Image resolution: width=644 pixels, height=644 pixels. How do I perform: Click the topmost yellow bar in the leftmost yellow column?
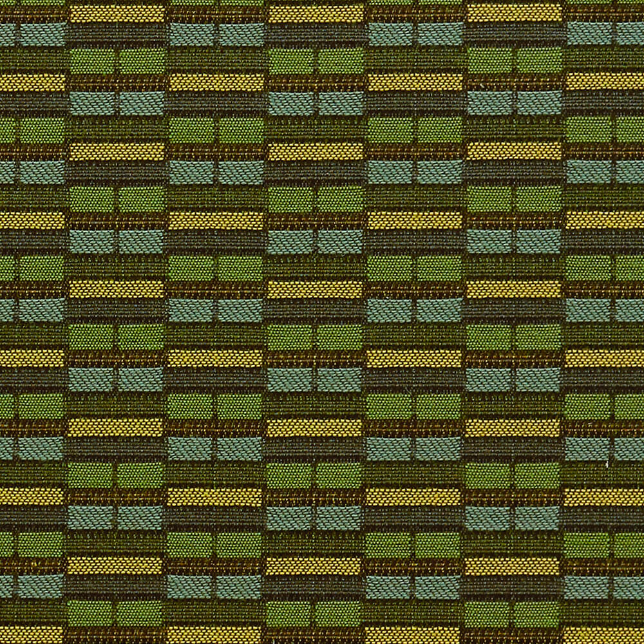point(116,13)
